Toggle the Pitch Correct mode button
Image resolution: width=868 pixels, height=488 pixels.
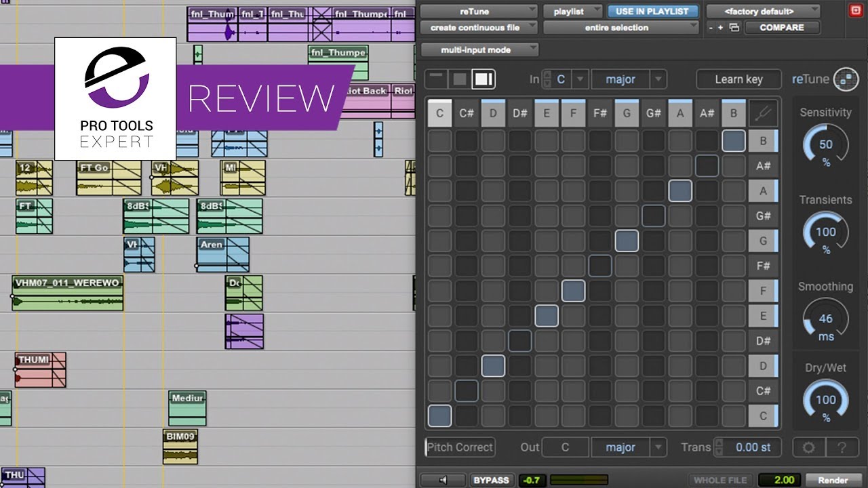pyautogui.click(x=460, y=447)
